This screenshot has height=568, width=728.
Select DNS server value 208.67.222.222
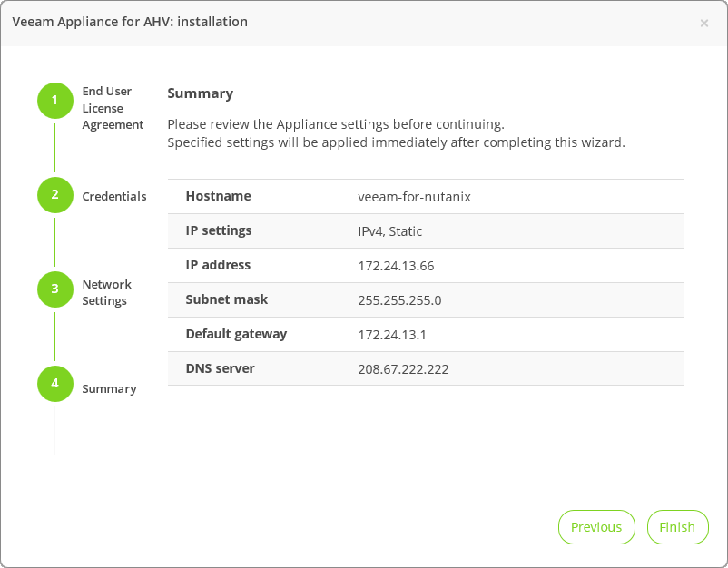(403, 369)
